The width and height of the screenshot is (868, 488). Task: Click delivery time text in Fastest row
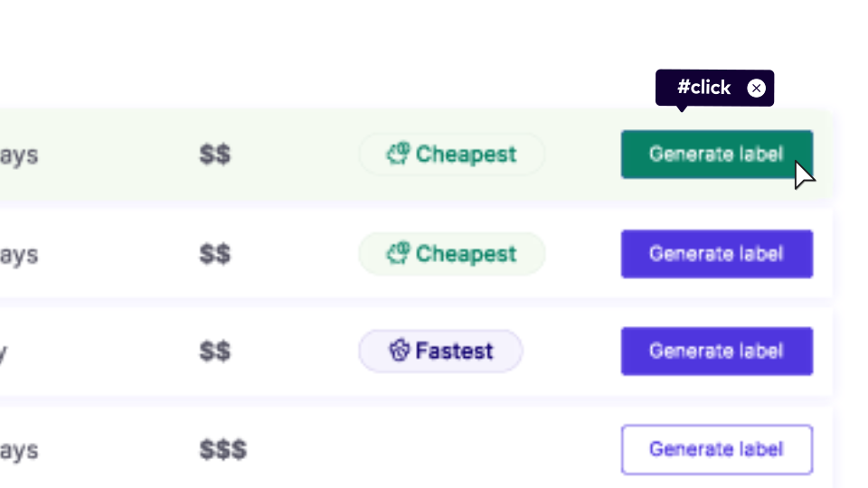tap(4, 352)
